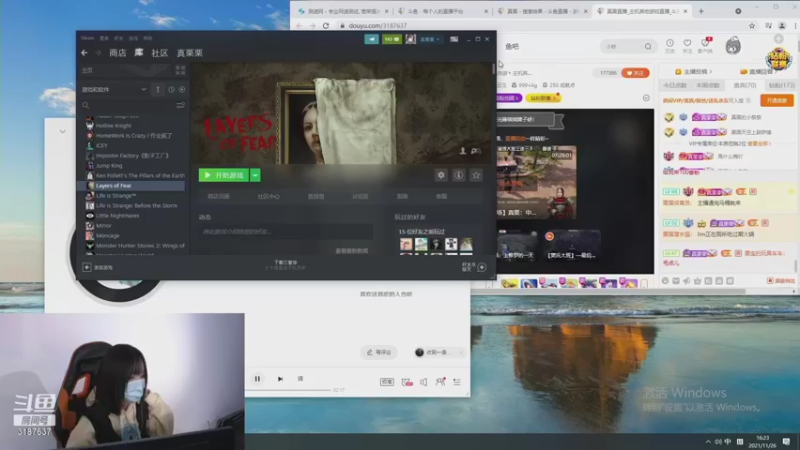Open the 商店 store tab in Steam
800x450 pixels.
(x=118, y=53)
